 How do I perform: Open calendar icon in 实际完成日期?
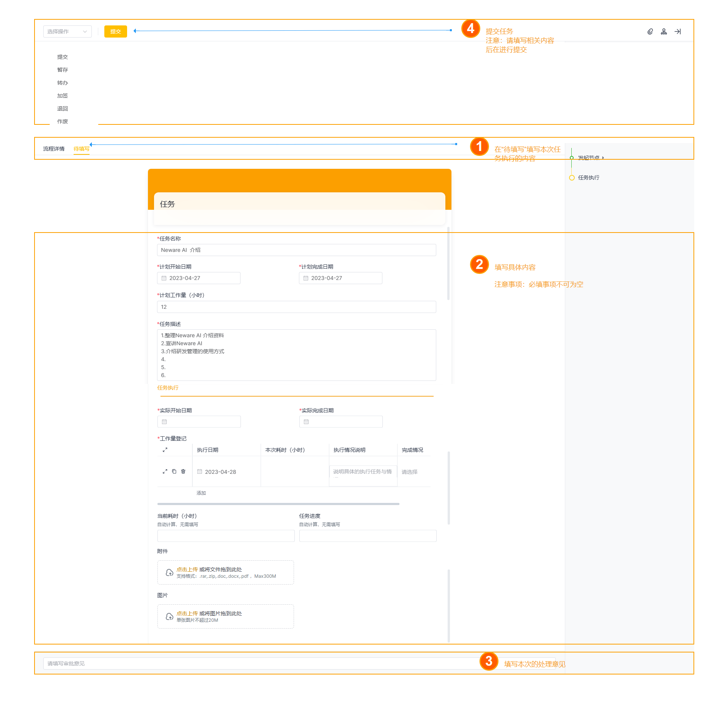(x=307, y=422)
